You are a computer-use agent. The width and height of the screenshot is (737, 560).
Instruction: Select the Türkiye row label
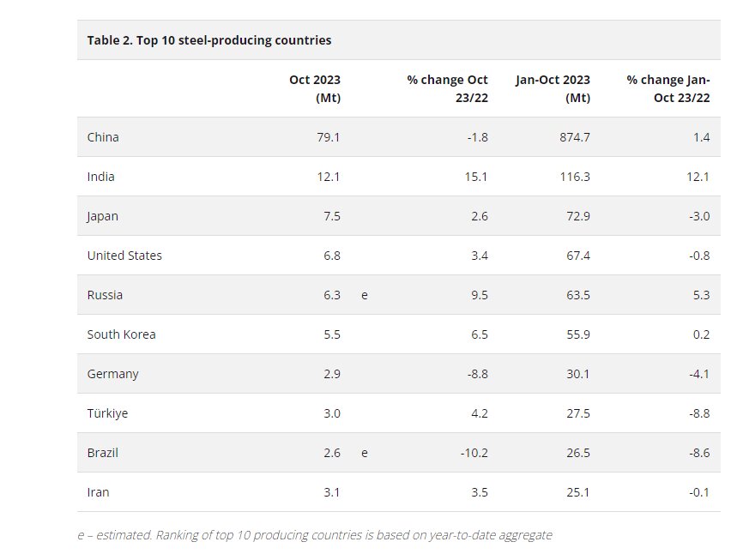(107, 413)
